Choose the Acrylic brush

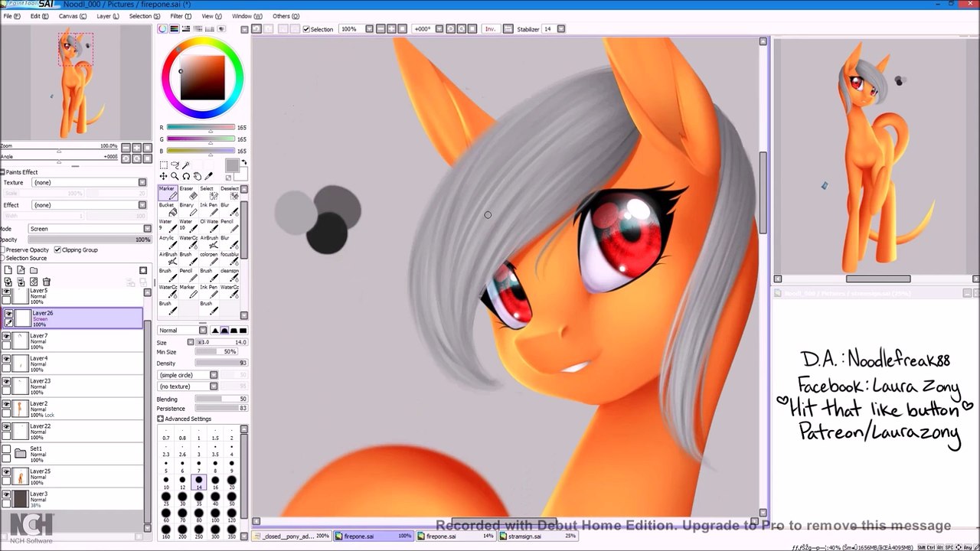tap(166, 242)
